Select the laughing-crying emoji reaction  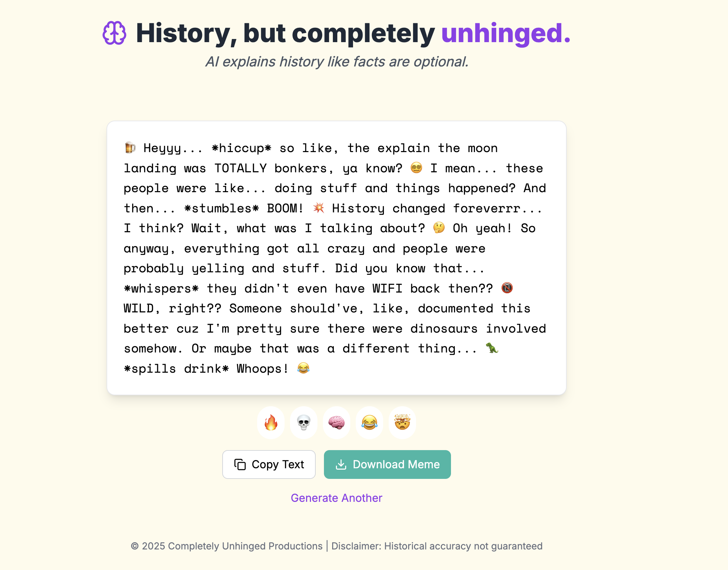(x=369, y=423)
